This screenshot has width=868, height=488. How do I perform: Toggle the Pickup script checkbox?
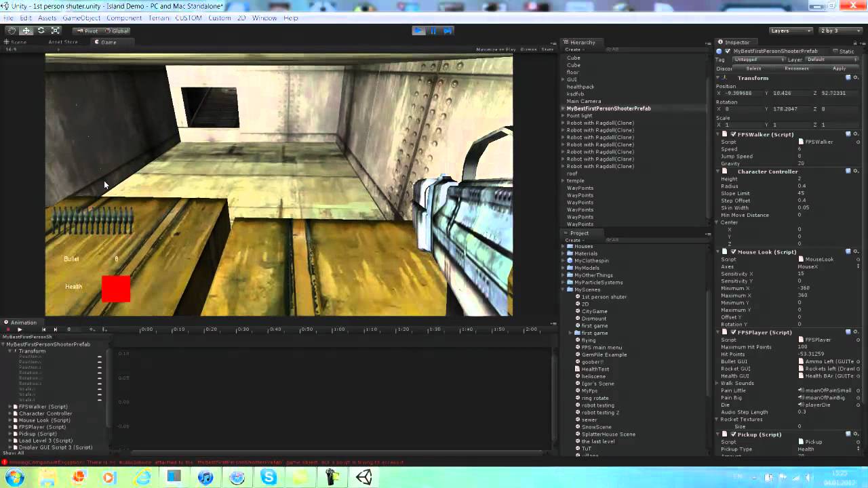[733, 434]
